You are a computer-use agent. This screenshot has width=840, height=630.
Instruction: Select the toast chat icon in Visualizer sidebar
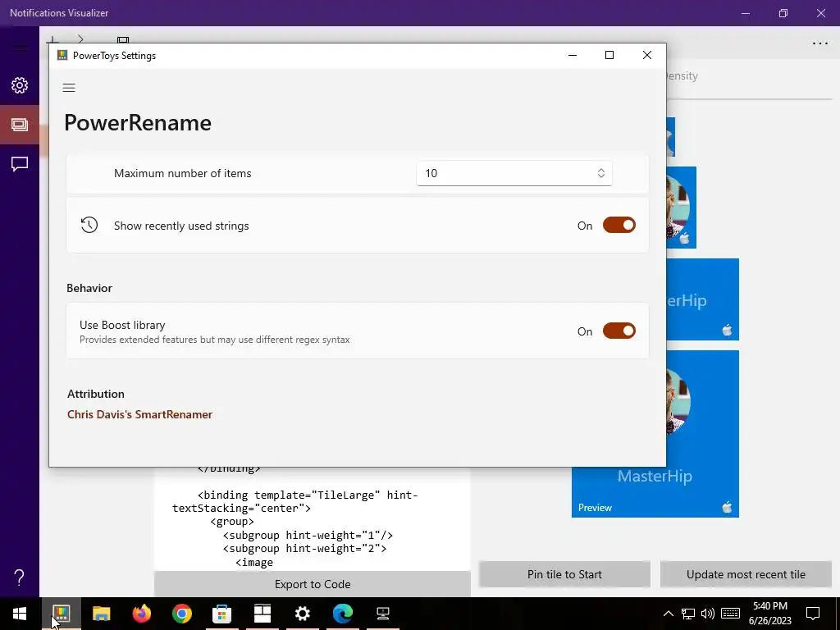20,164
